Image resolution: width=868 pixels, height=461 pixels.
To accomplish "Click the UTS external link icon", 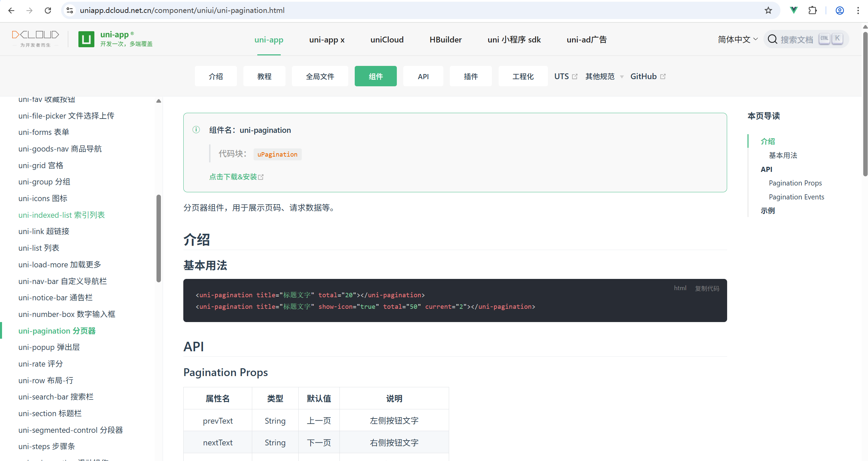I will pyautogui.click(x=575, y=76).
